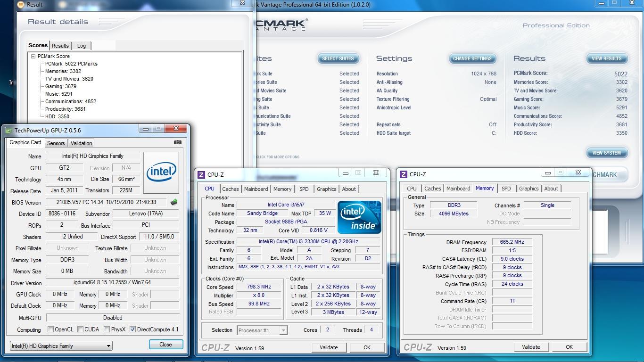Click the left CPU-Z window title icon
The width and height of the screenshot is (644, 362).
point(201,174)
